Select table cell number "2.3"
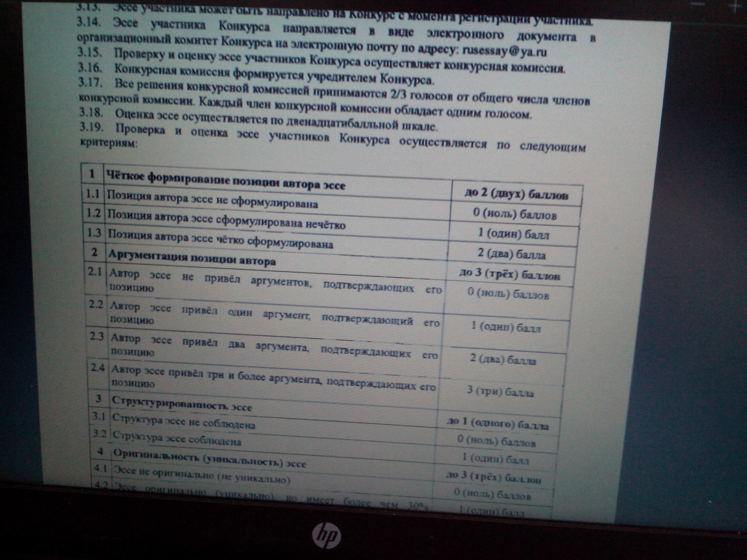Image resolution: width=747 pixels, height=560 pixels. [x=96, y=337]
